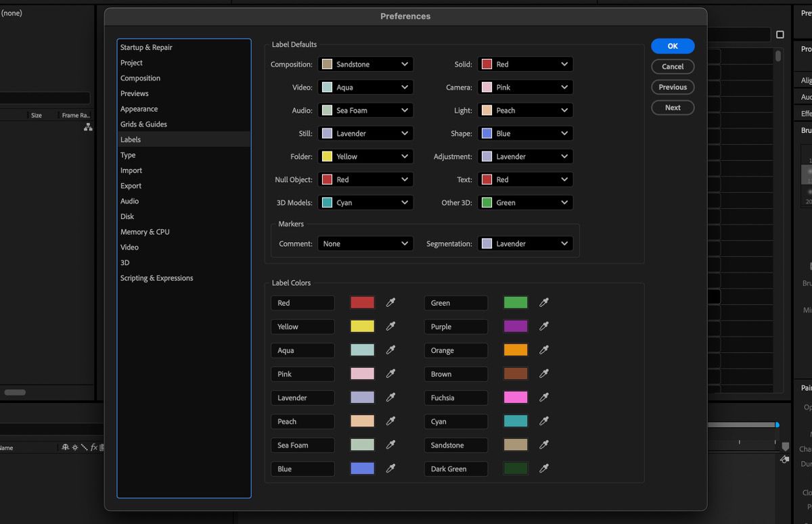Pick a new Sandstone color with its eyedropper
The width and height of the screenshot is (812, 524).
(x=544, y=445)
